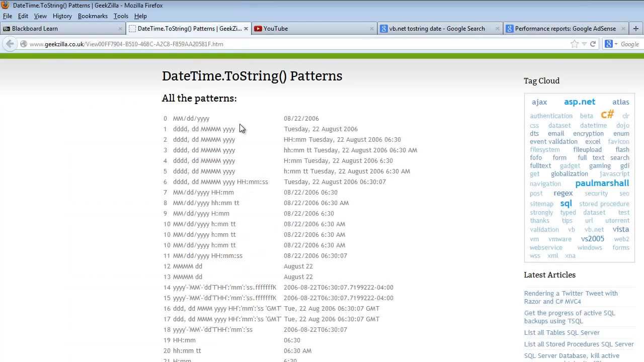
Task: Click the stored procedure tag
Action: click(x=604, y=204)
